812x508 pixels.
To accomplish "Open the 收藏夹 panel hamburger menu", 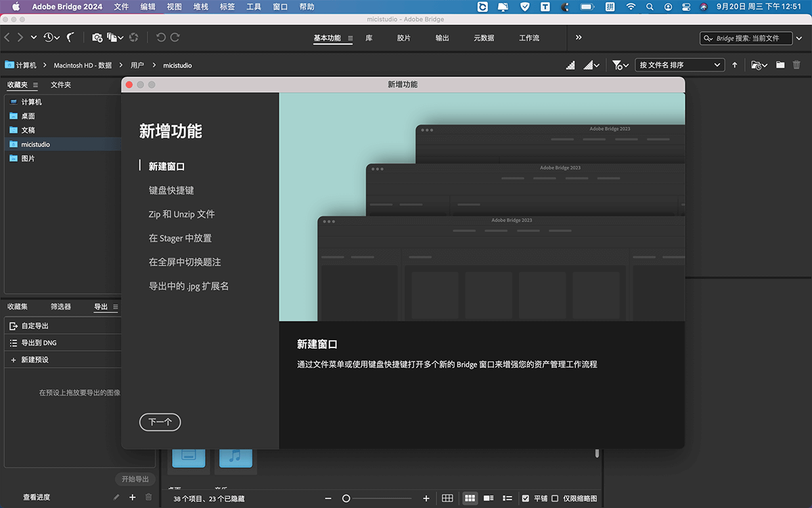I will (35, 85).
